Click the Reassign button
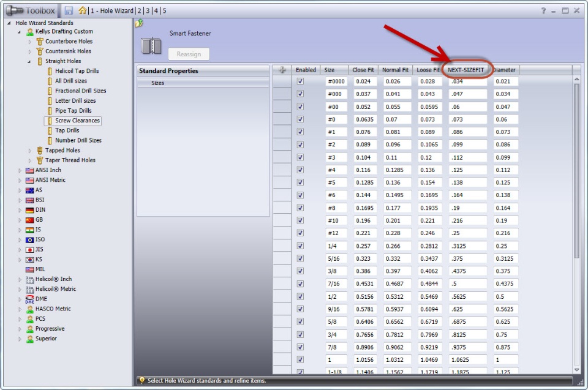This screenshot has width=588, height=390. [x=189, y=54]
